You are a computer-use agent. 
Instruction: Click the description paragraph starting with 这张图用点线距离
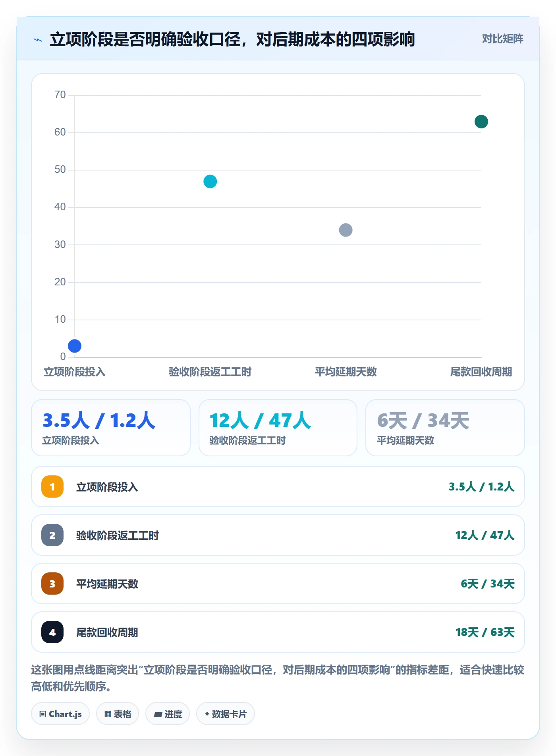(278, 678)
